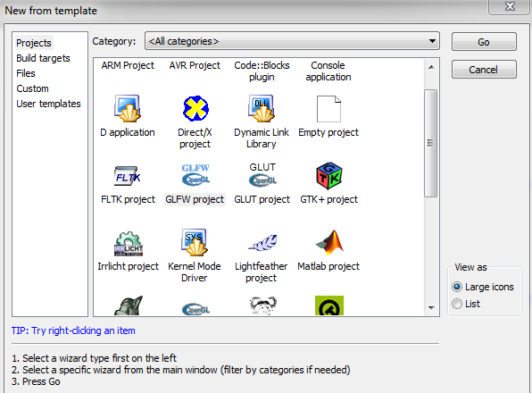Screen dimensions: 532x393
Task: Click the Cancel button
Action: [x=484, y=70]
